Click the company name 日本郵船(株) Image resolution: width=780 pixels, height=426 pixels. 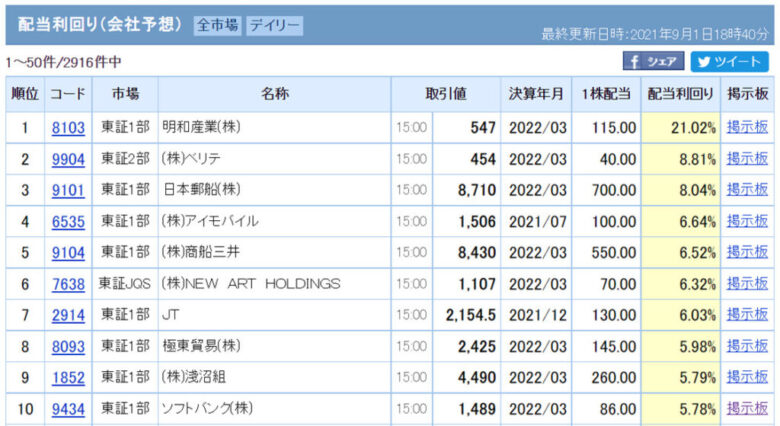[x=201, y=190]
